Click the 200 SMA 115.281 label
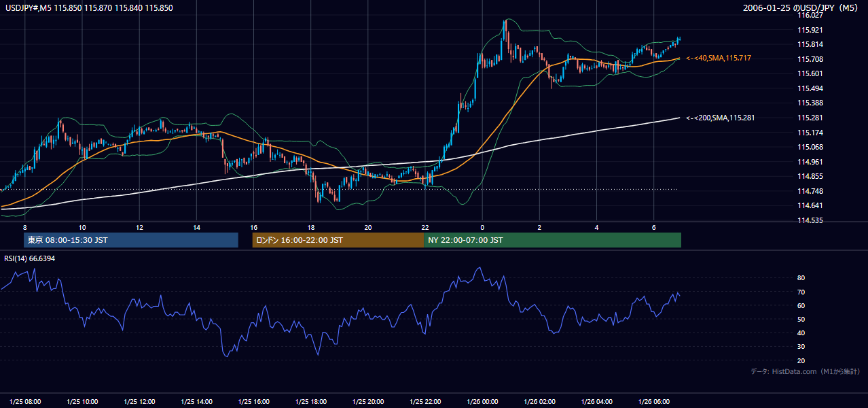The height and width of the screenshot is (408, 868). [x=721, y=118]
